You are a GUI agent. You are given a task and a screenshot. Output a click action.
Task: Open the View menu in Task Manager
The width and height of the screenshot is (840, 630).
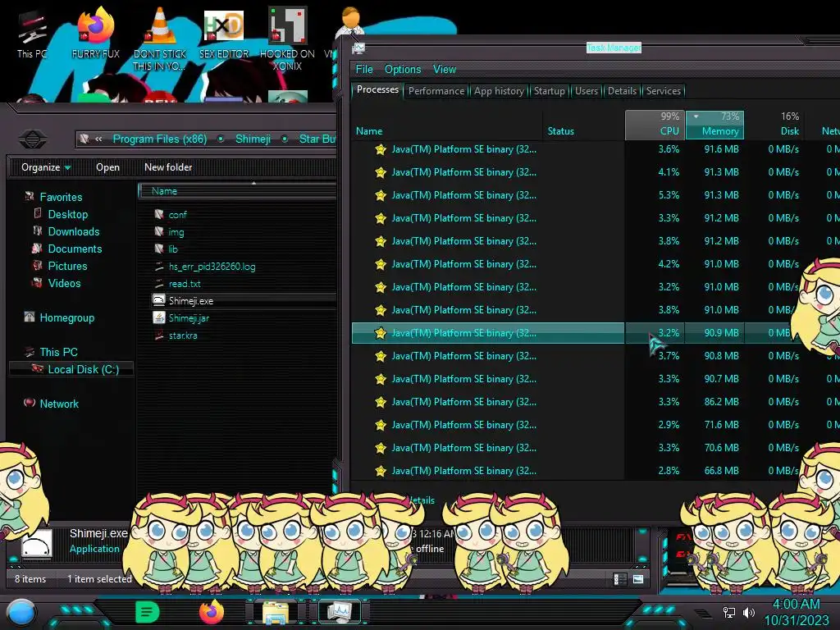point(445,69)
